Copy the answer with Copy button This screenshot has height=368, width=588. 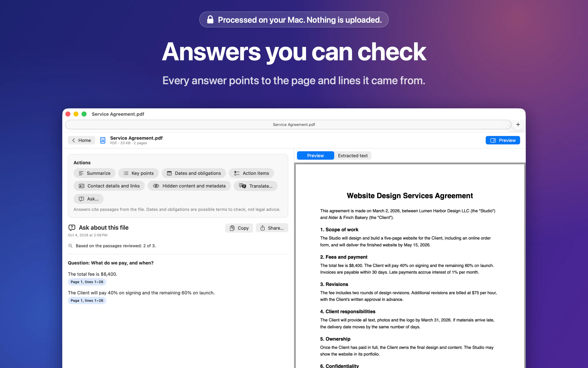click(x=239, y=228)
